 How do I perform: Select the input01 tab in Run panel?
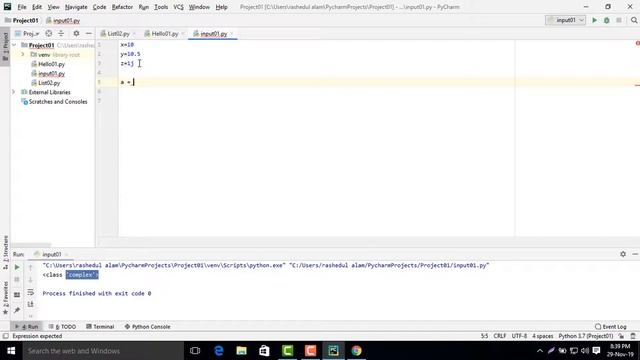click(x=51, y=254)
